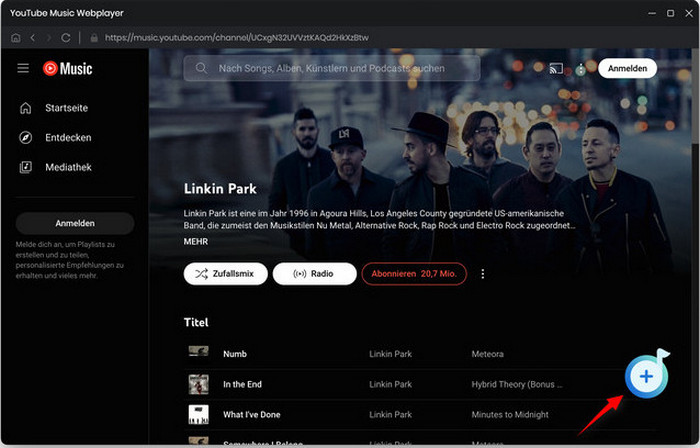The height and width of the screenshot is (448, 700).
Task: Click the Startseite home icon
Action: click(25, 108)
